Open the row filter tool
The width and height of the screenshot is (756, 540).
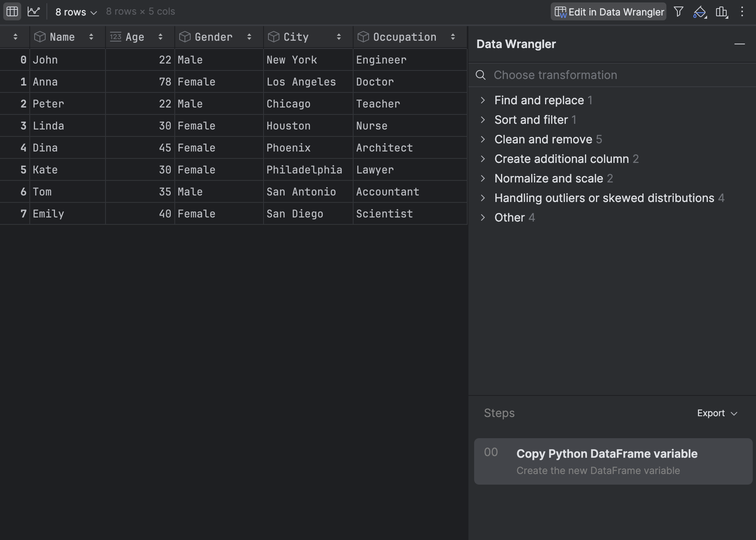pyautogui.click(x=679, y=11)
